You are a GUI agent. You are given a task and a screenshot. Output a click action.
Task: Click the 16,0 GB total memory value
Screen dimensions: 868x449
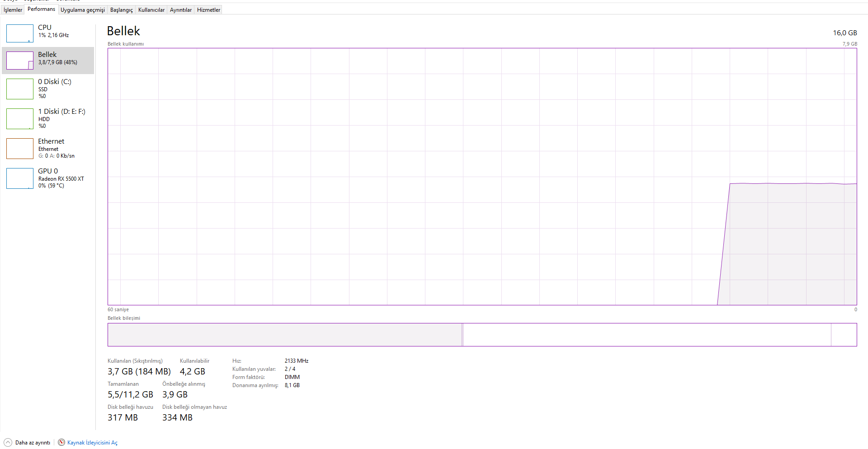(845, 33)
